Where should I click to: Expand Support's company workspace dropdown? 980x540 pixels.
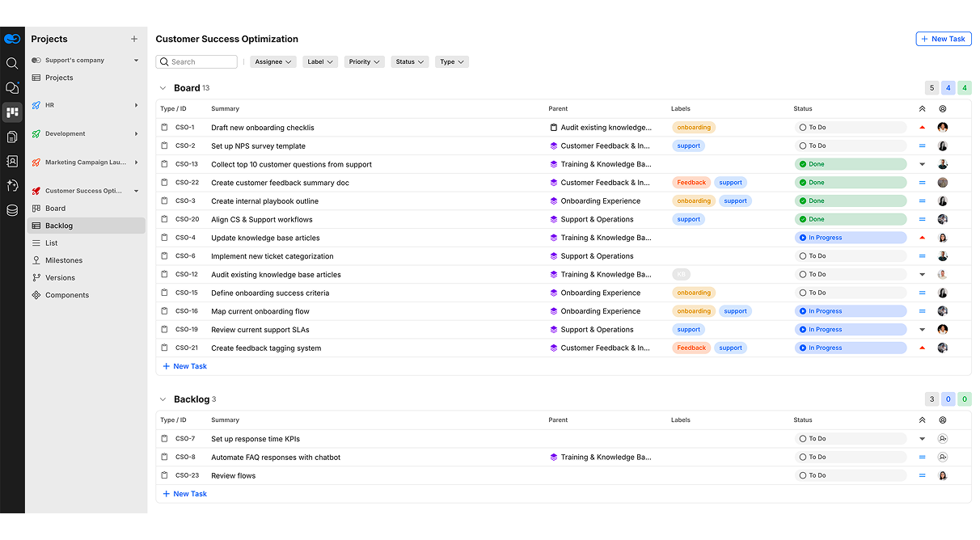coord(136,61)
